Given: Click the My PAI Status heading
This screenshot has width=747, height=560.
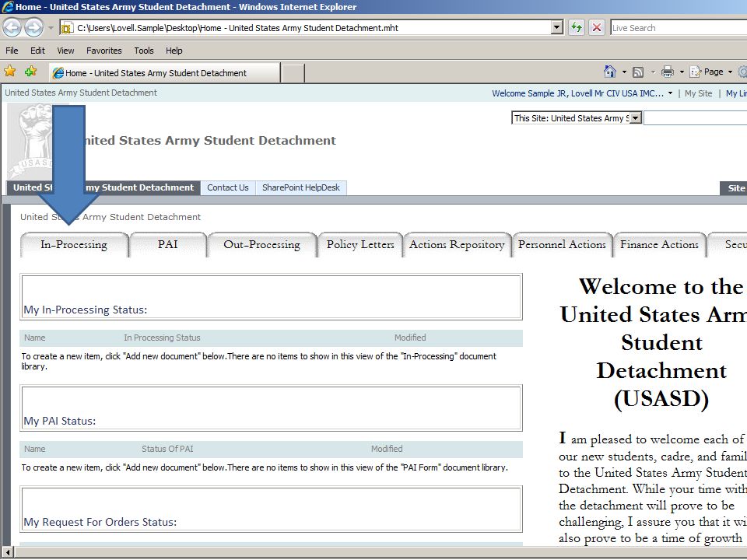Looking at the screenshot, I should click(60, 421).
